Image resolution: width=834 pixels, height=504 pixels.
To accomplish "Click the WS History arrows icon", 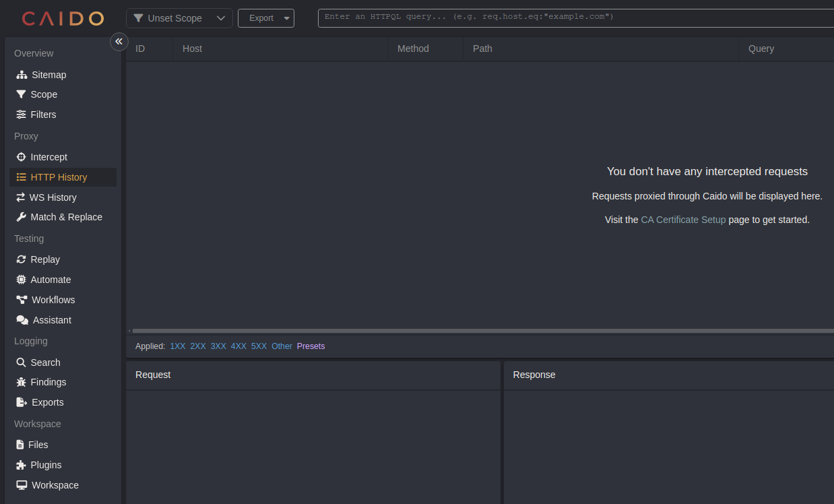I will [21, 197].
